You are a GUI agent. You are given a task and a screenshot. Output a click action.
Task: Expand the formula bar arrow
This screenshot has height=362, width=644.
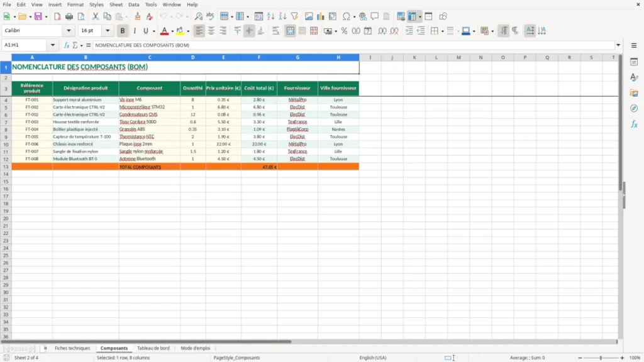point(618,45)
